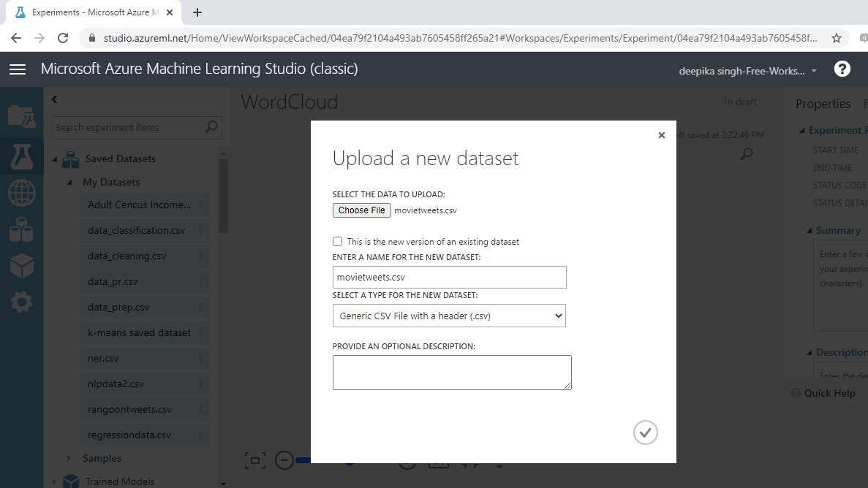Confirm upload with the checkmark button
This screenshot has width=868, height=488.
[646, 432]
